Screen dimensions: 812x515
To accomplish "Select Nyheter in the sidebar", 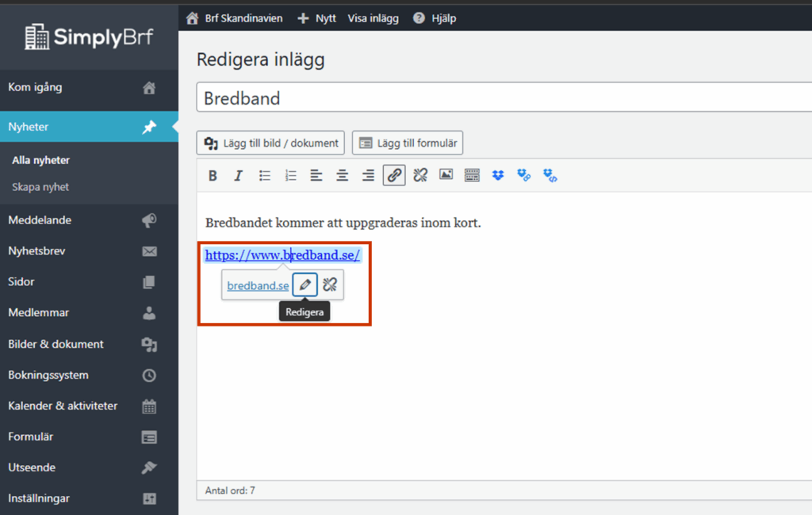I will tap(89, 127).
